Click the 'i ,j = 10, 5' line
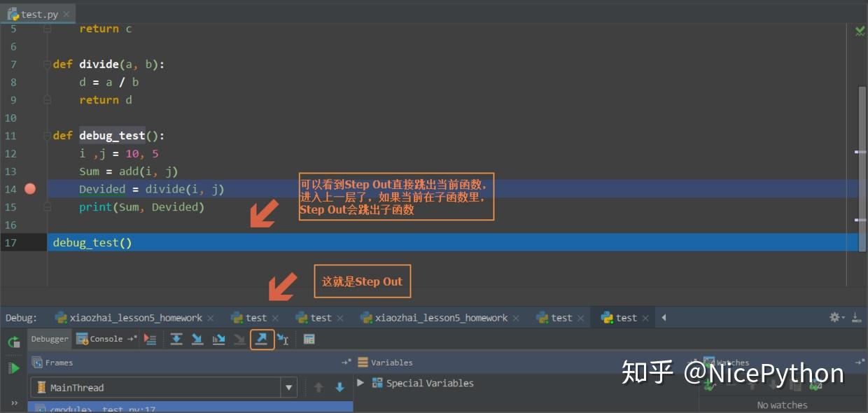The width and height of the screenshot is (868, 413). (x=119, y=153)
